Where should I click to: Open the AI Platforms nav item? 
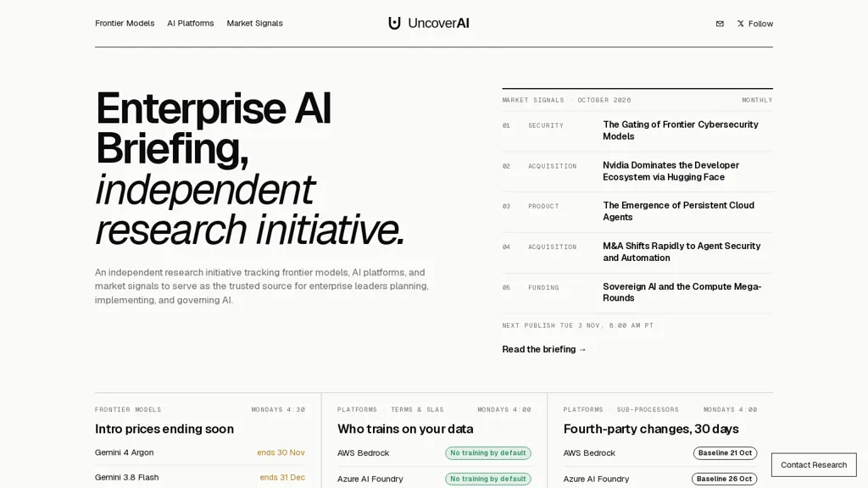(x=191, y=23)
